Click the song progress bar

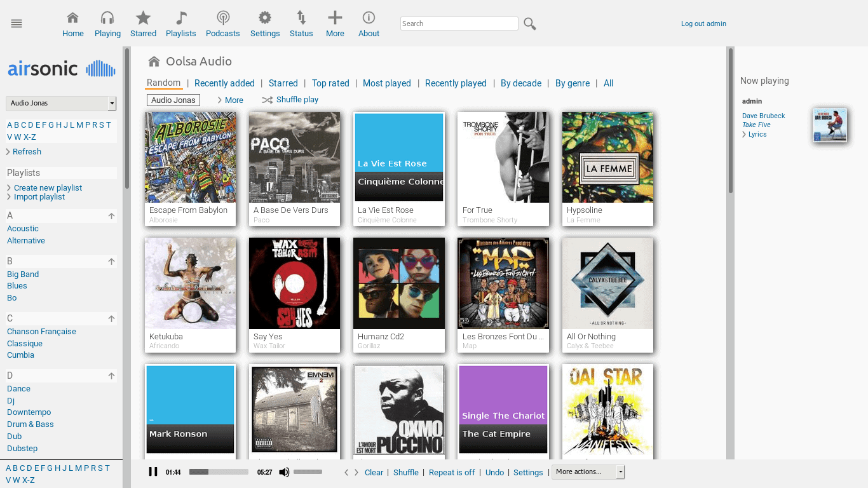click(219, 472)
